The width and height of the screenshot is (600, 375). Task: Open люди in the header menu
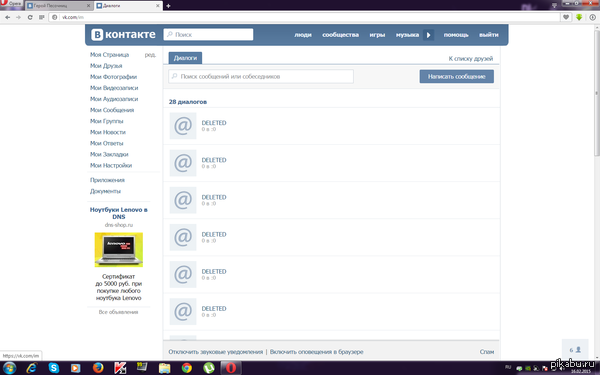pos(303,35)
